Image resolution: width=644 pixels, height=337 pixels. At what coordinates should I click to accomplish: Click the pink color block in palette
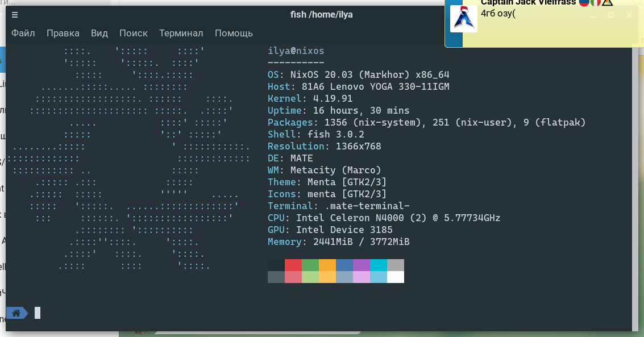293,277
